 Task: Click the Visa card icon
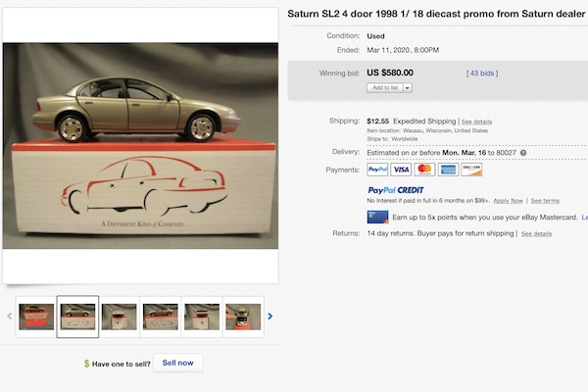click(401, 170)
